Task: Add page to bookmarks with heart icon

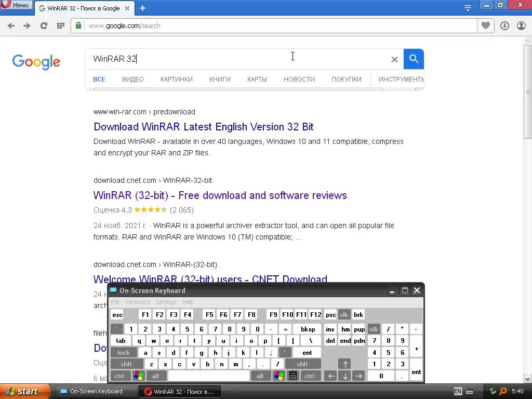Action: (486, 25)
